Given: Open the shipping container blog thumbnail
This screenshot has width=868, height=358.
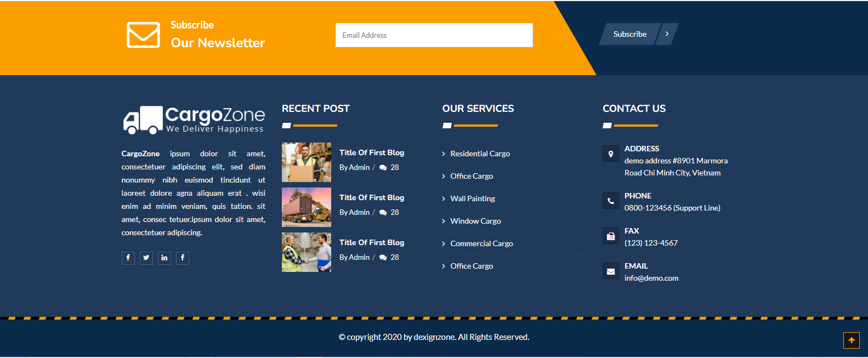Looking at the screenshot, I should 306,207.
